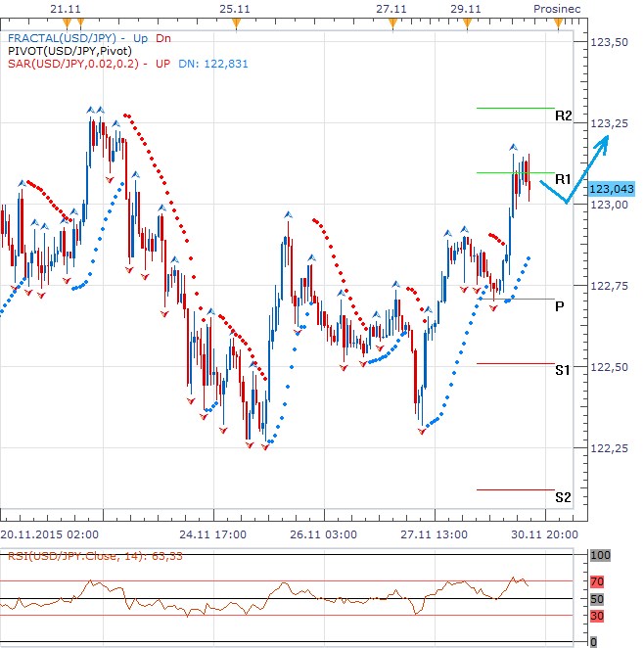Click the orange marker under 25.11
This screenshot has width=644, height=648.
(233, 22)
